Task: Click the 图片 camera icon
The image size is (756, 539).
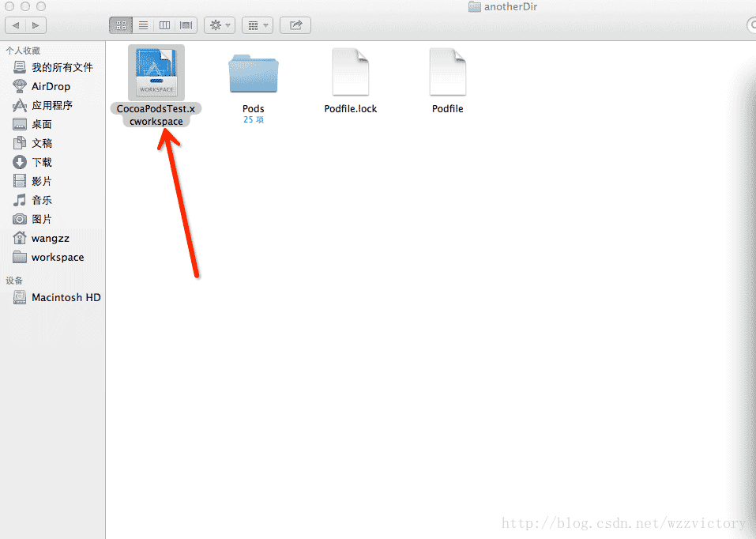Action: click(19, 219)
